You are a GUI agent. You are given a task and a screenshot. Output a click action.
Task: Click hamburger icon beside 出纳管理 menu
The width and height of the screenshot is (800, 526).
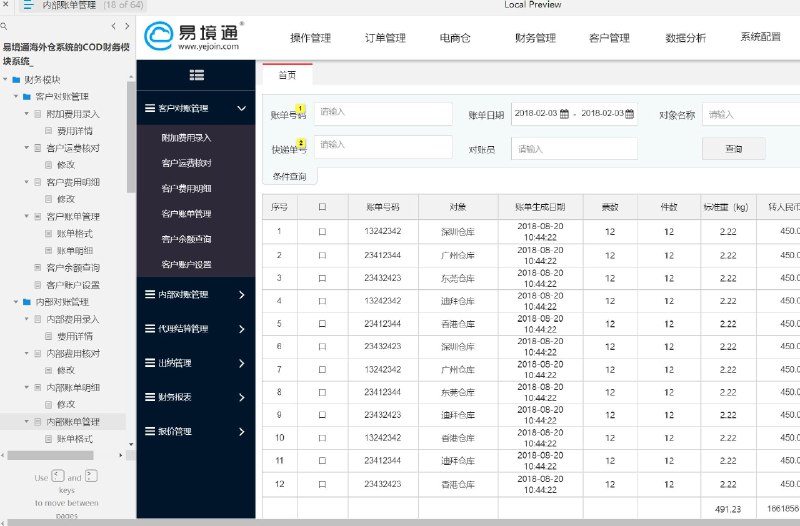[x=150, y=363]
